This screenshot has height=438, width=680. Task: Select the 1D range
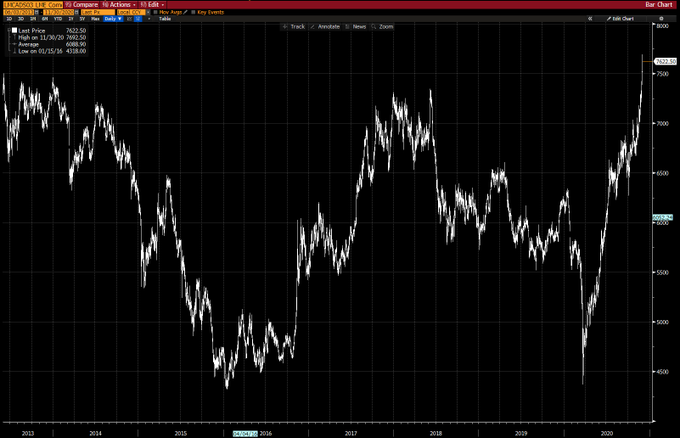[9, 19]
